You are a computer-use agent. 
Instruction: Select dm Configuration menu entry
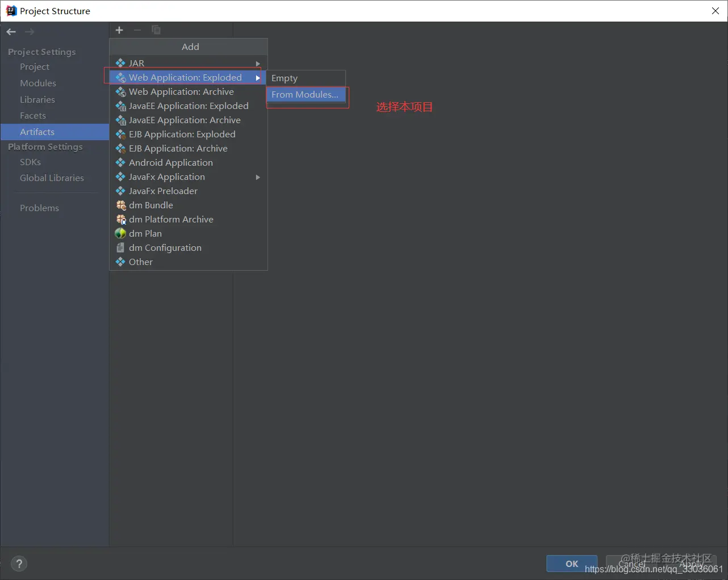[x=188, y=247]
